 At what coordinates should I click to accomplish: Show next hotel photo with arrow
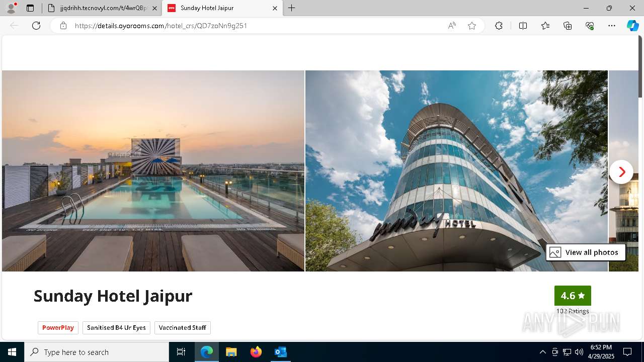click(621, 172)
